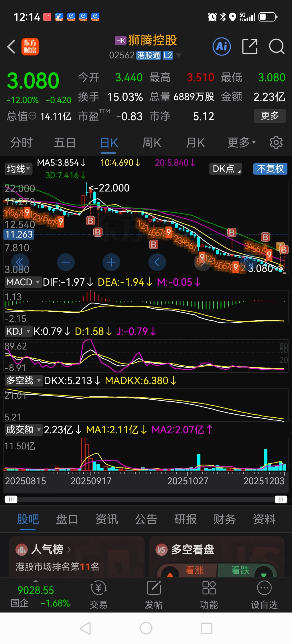Expand the 国企 index bar arrow
This screenshot has height=644, width=292.
coord(35,581)
